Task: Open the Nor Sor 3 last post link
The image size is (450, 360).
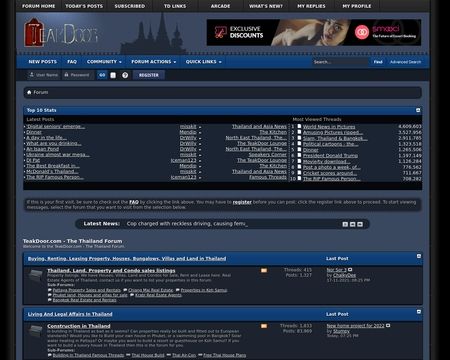Action: pyautogui.click(x=337, y=270)
